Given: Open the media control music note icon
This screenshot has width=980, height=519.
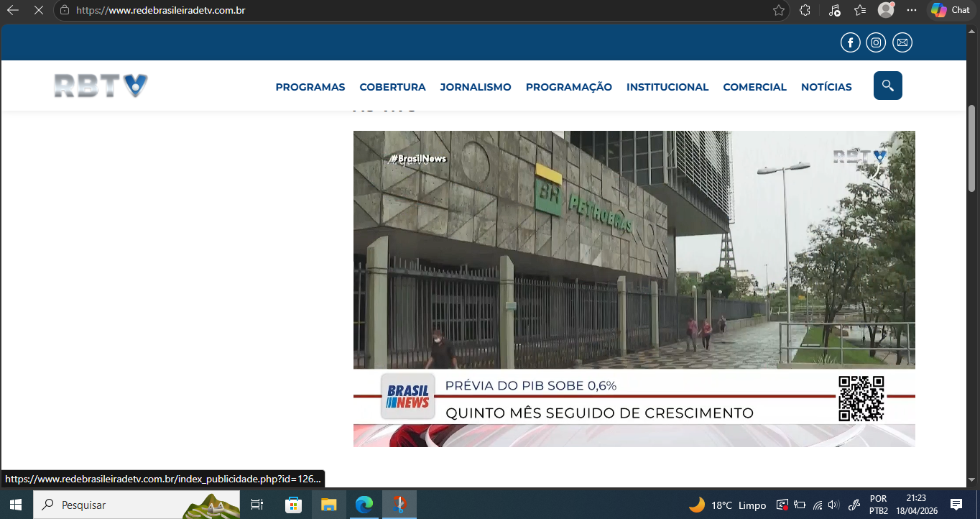Looking at the screenshot, I should [x=834, y=10].
